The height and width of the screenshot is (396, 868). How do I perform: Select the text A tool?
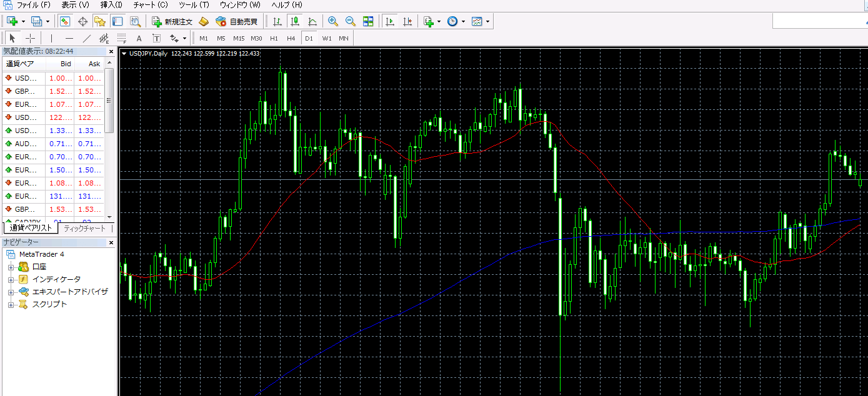coord(139,38)
